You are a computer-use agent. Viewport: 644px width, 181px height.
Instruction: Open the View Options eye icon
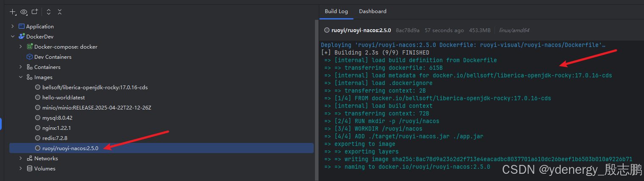24,12
